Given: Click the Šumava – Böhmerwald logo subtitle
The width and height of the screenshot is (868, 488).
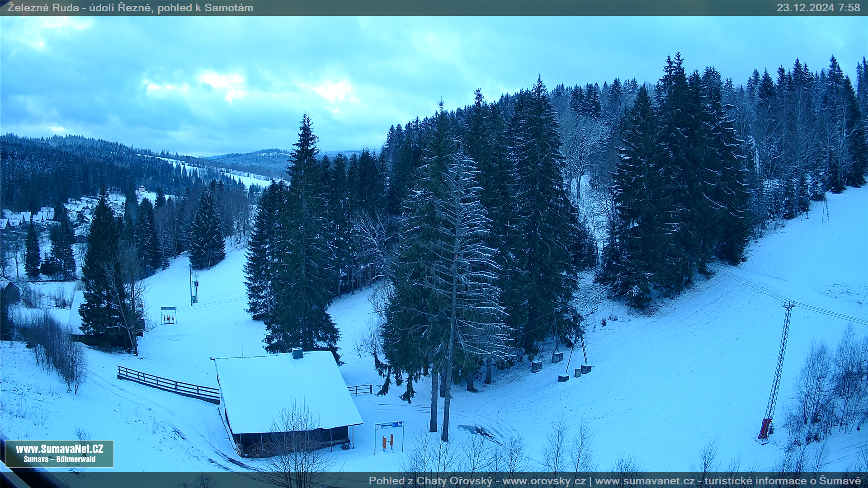Looking at the screenshot, I should click(59, 460).
